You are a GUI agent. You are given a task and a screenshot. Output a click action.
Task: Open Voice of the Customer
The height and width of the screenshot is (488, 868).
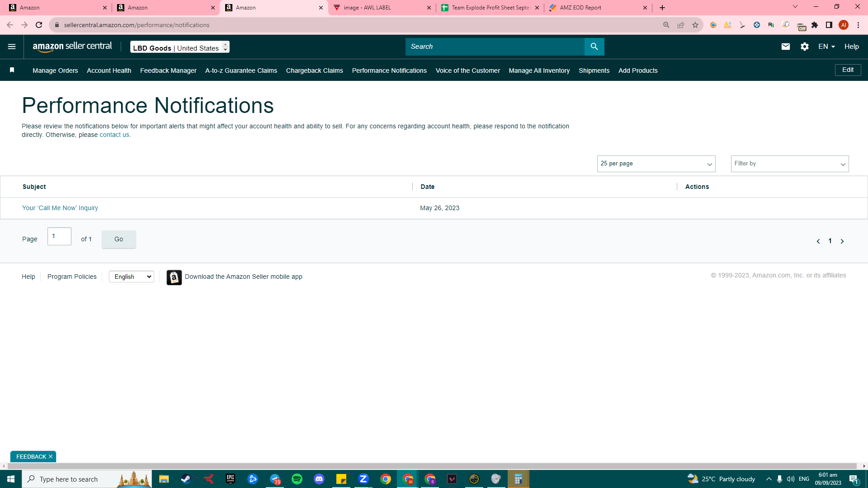click(468, 70)
